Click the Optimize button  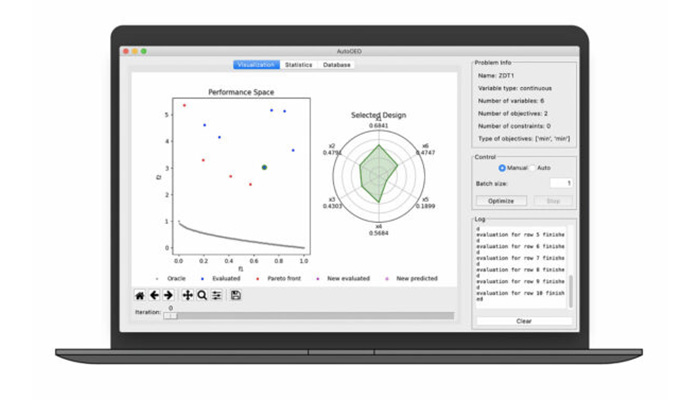(x=501, y=201)
